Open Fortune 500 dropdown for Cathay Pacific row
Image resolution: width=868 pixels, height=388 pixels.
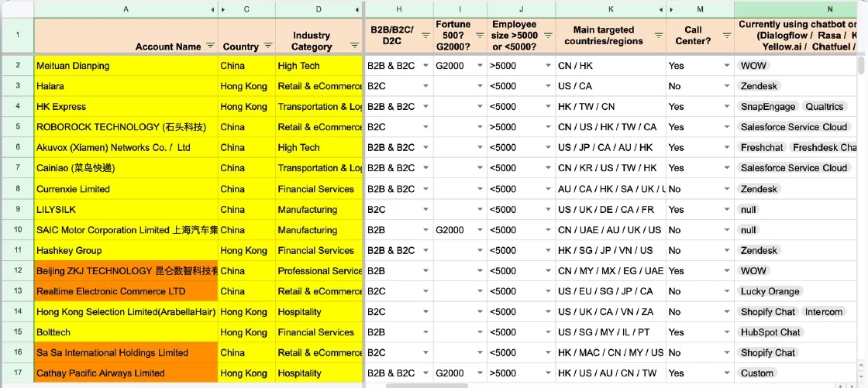(x=480, y=373)
